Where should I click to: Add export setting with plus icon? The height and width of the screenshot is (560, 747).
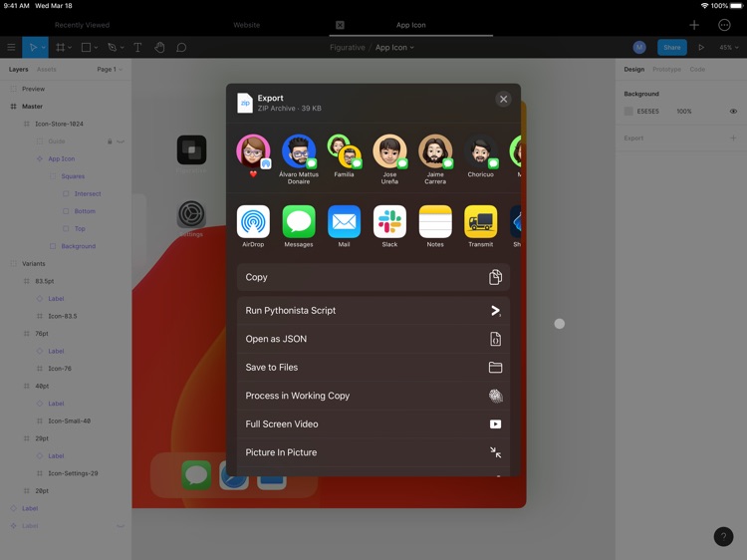pos(733,139)
